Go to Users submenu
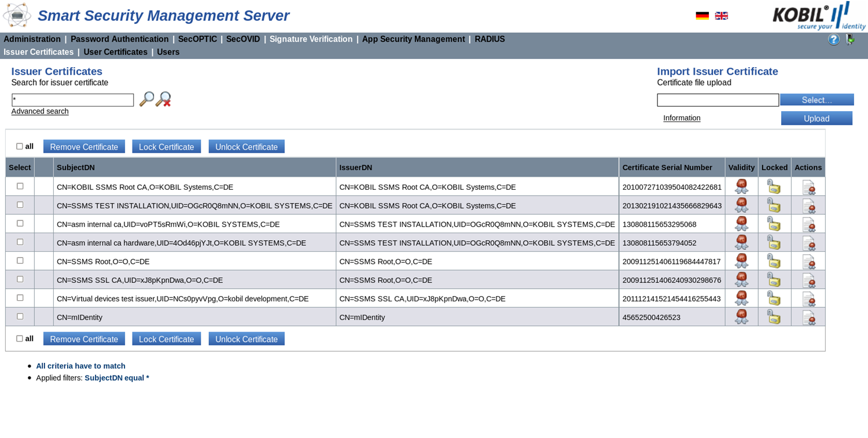This screenshot has height=438, width=868. pyautogui.click(x=168, y=52)
